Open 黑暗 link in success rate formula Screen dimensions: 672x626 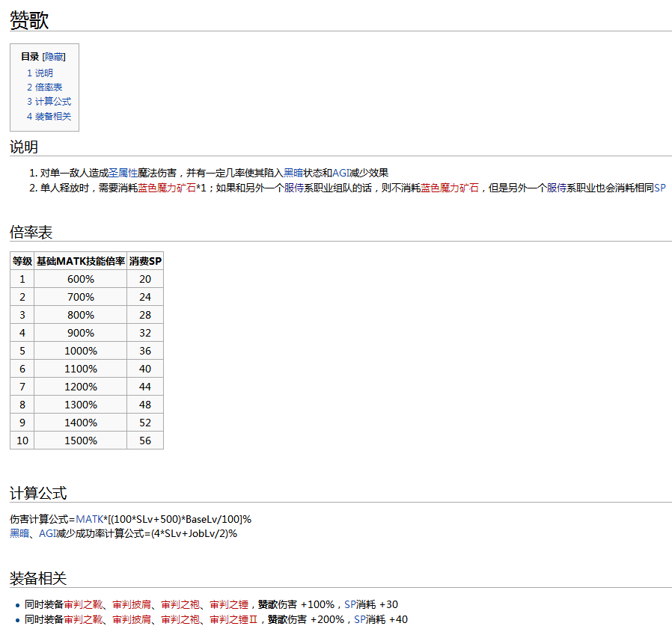tap(19, 533)
